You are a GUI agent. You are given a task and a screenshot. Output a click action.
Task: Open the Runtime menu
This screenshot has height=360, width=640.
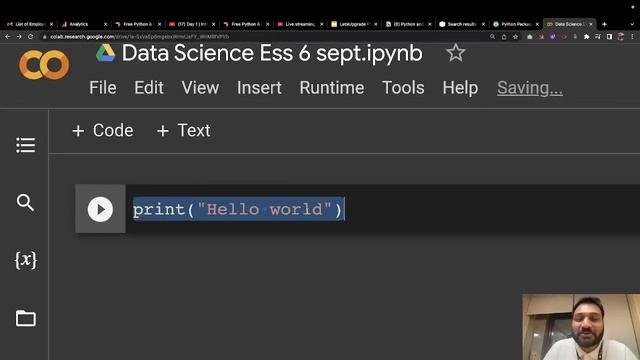pyautogui.click(x=332, y=88)
